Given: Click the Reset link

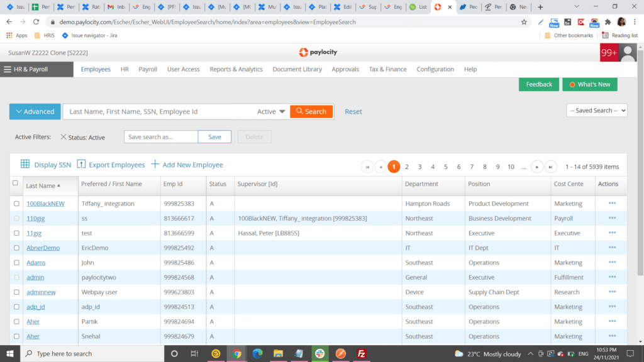Looking at the screenshot, I should [353, 112].
